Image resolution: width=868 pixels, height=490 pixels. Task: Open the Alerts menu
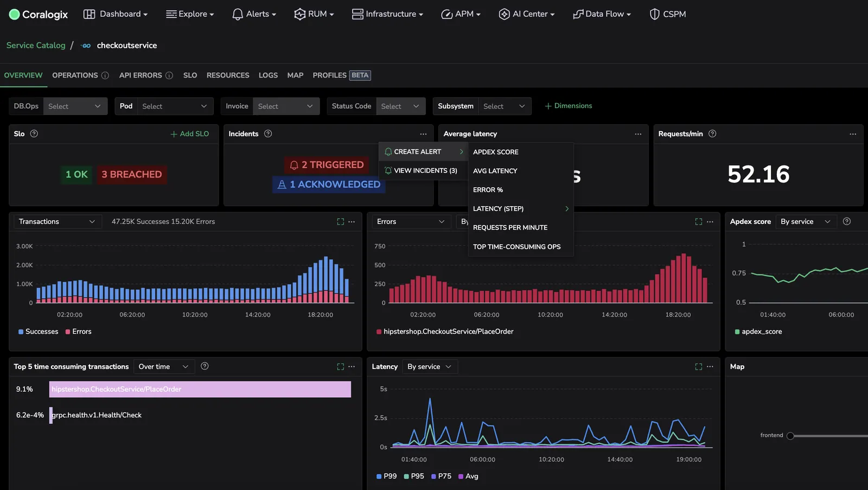[x=254, y=14]
